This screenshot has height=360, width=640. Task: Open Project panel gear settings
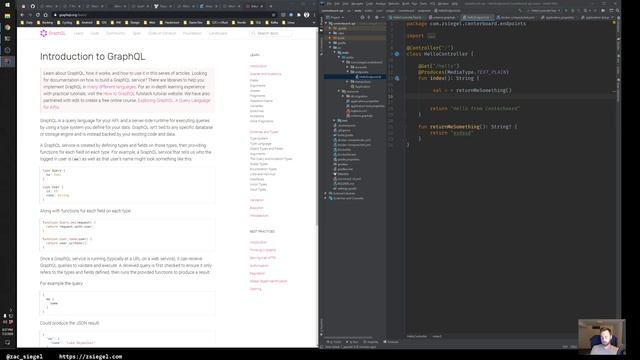point(376,17)
